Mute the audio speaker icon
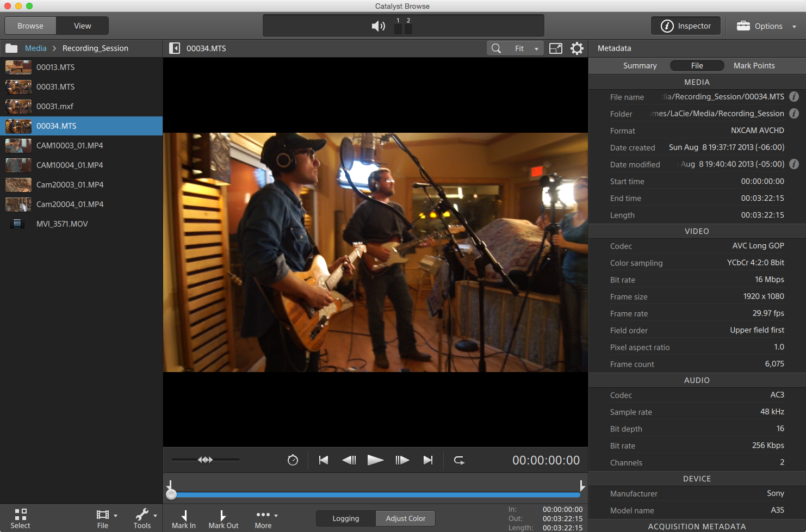The image size is (806, 532). click(378, 26)
